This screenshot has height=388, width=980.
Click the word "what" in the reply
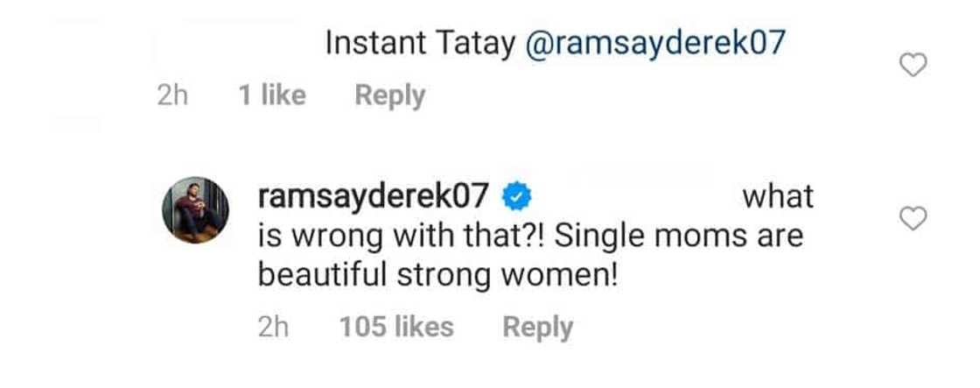pos(777,198)
